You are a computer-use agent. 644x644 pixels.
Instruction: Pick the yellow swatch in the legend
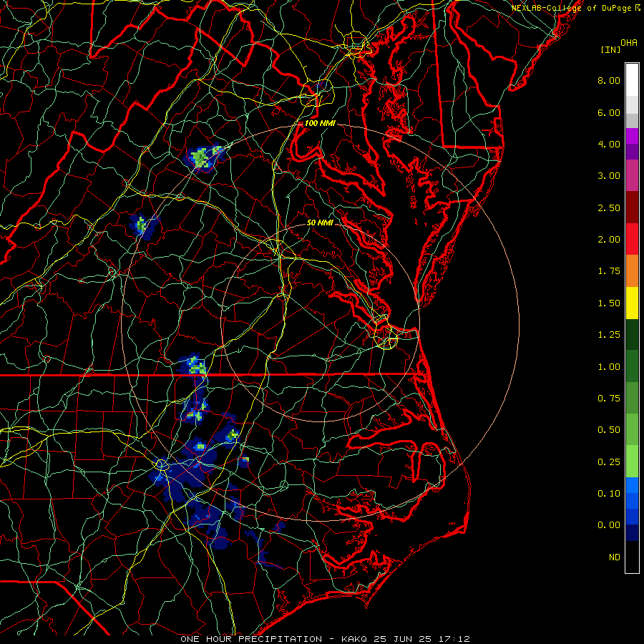coord(632,303)
